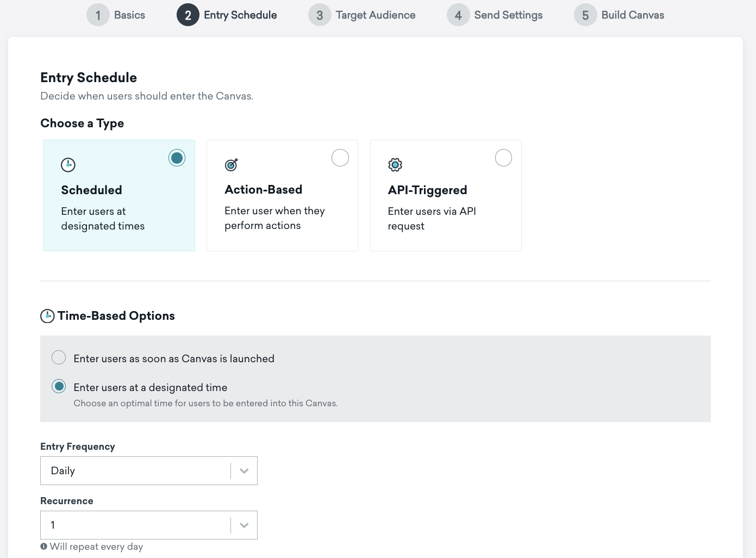756x558 pixels.
Task: Click the 'Will repeat every day' hint
Action: (x=96, y=547)
